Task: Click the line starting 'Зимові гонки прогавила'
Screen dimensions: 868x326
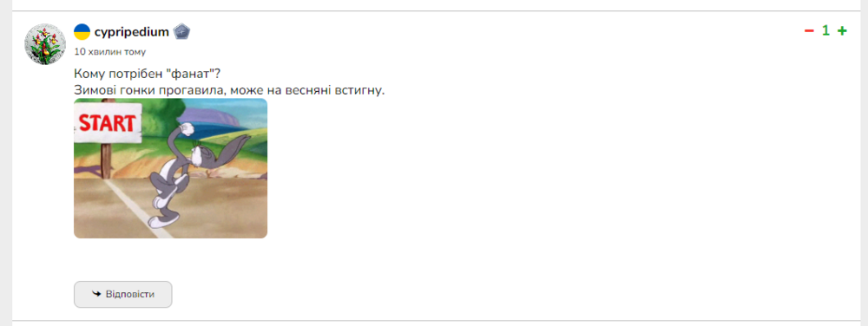Action: 229,90
